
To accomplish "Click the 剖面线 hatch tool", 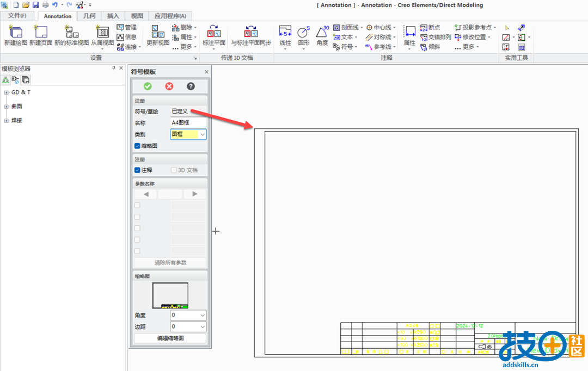I will click(x=346, y=27).
